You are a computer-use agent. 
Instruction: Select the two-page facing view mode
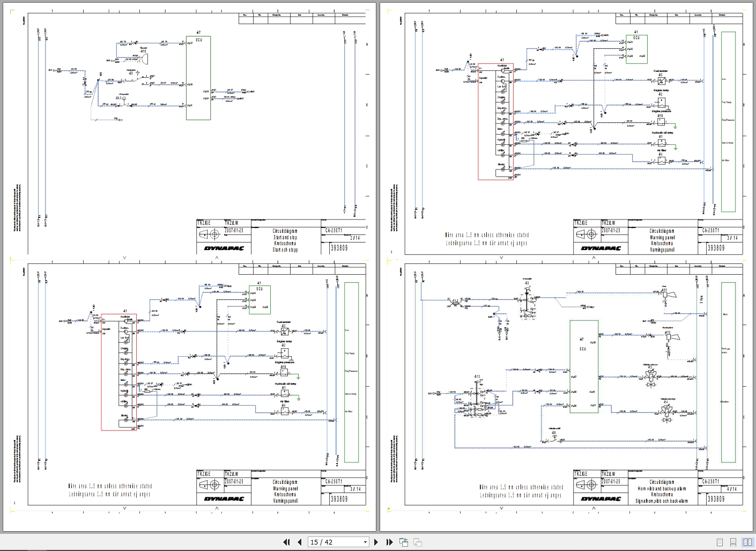pos(747,542)
